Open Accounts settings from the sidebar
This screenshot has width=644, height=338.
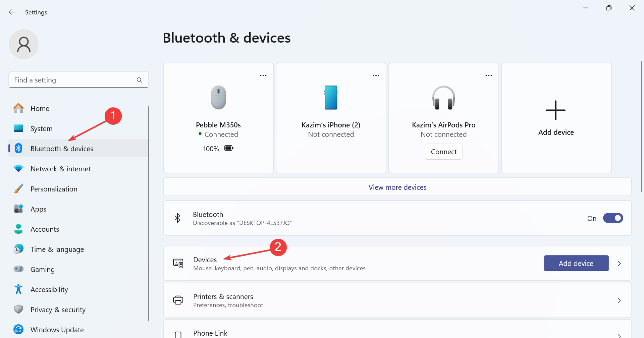coord(45,229)
